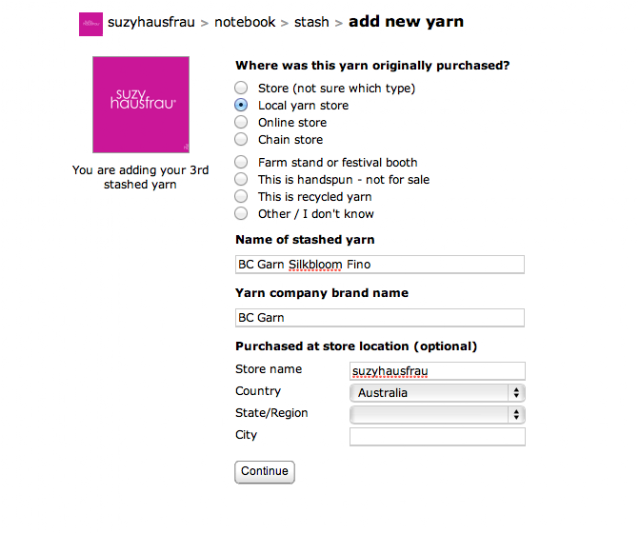640x534 pixels.
Task: Click the yarn company brand name field
Action: (380, 318)
